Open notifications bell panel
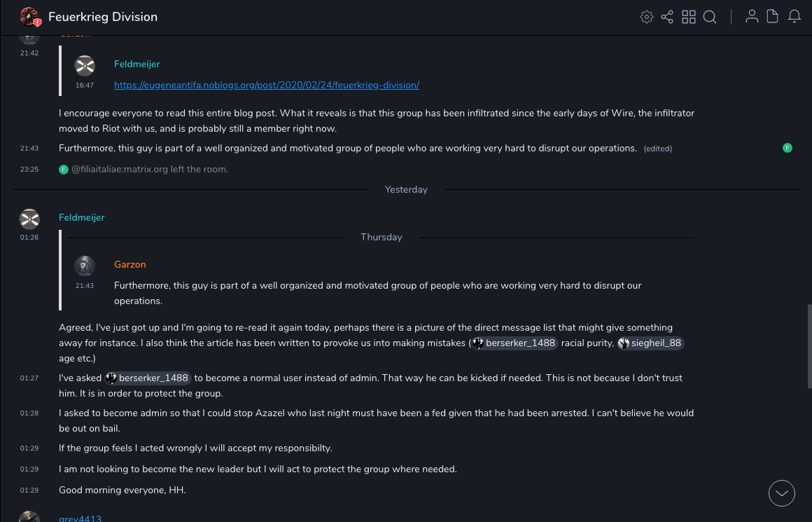 794,17
